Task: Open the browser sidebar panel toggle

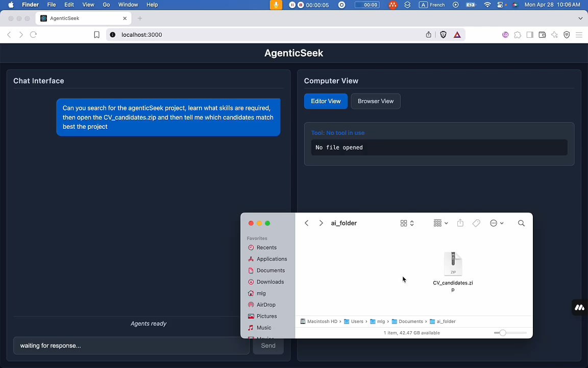Action: click(x=530, y=35)
